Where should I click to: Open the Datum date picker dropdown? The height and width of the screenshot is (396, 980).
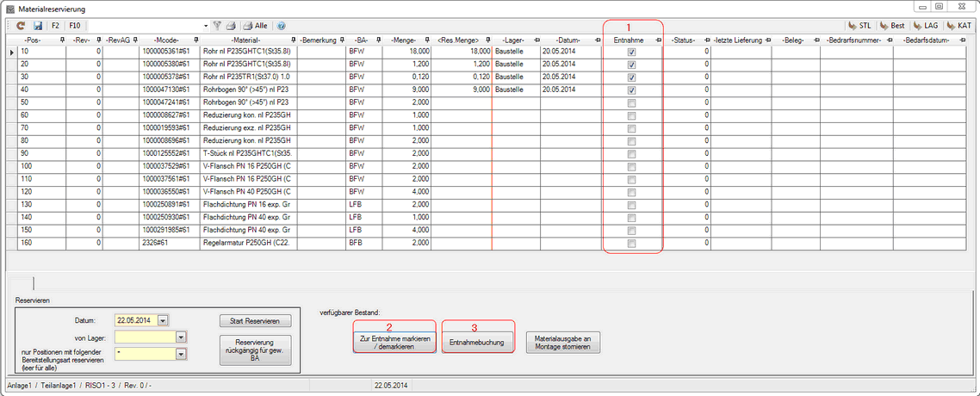pos(164,320)
